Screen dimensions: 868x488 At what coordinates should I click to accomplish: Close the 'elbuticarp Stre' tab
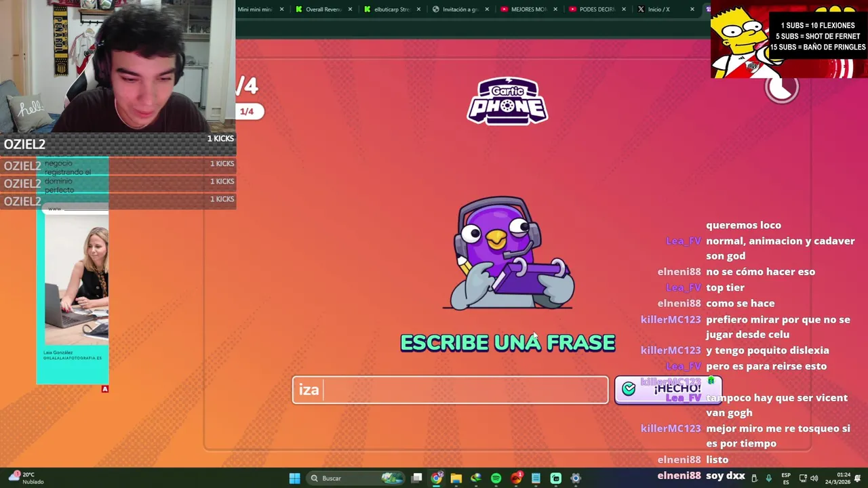pos(418,9)
